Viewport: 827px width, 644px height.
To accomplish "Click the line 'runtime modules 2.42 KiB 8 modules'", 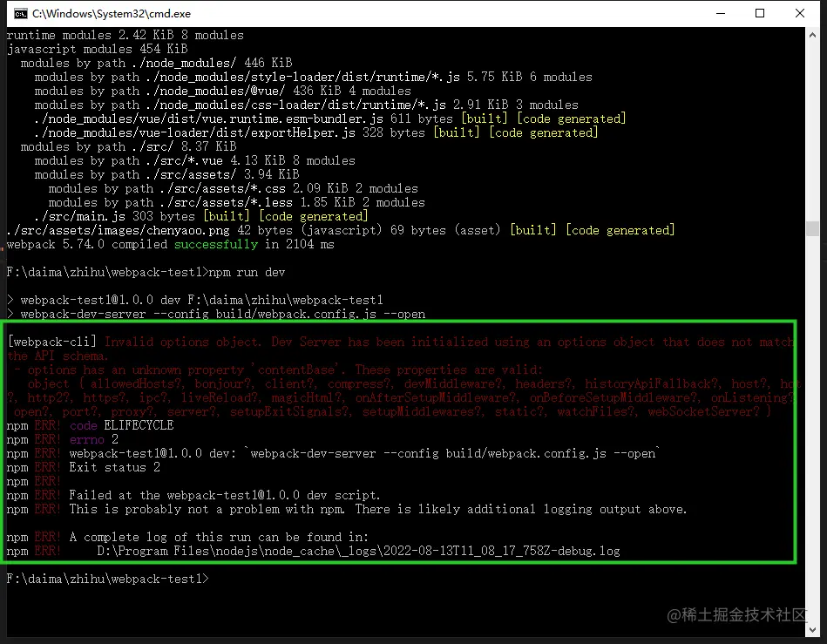I will 125,36.
